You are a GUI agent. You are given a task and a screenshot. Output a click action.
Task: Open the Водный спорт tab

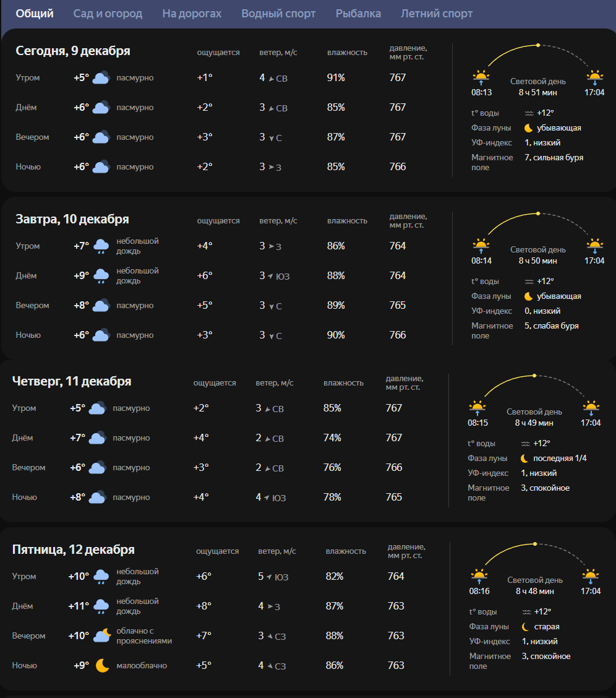pos(278,14)
